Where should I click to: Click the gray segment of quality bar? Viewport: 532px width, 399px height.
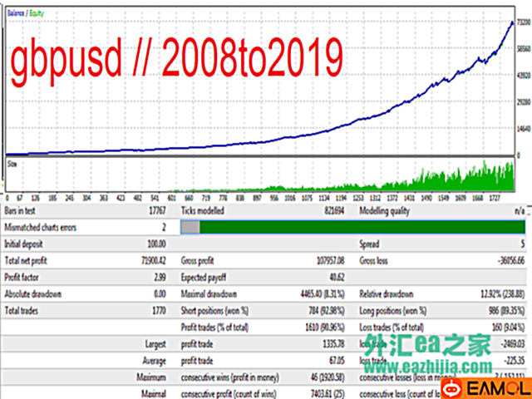point(190,226)
